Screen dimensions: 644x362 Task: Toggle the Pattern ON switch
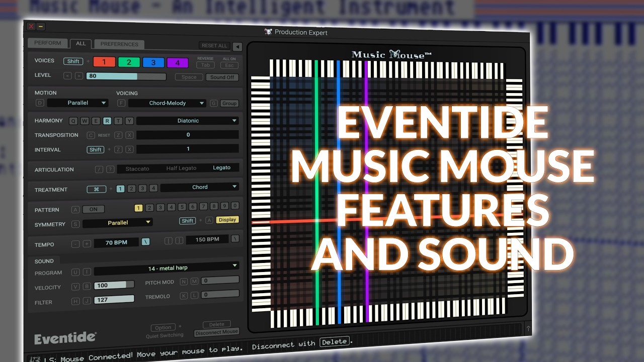[x=94, y=209]
